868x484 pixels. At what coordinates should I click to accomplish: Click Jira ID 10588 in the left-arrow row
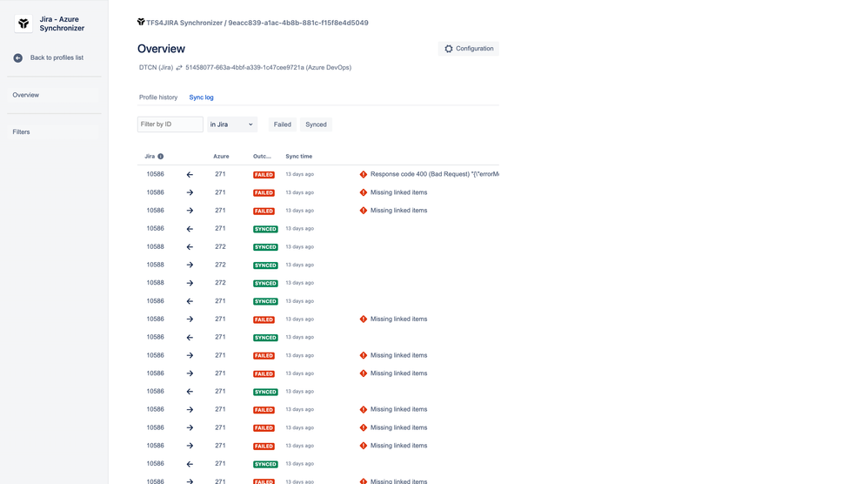pos(155,246)
